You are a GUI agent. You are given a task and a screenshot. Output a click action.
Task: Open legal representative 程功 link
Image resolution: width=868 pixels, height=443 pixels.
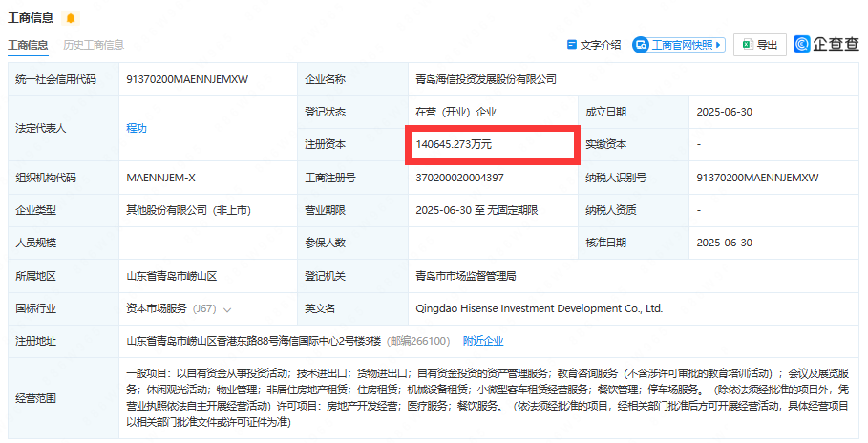point(137,128)
